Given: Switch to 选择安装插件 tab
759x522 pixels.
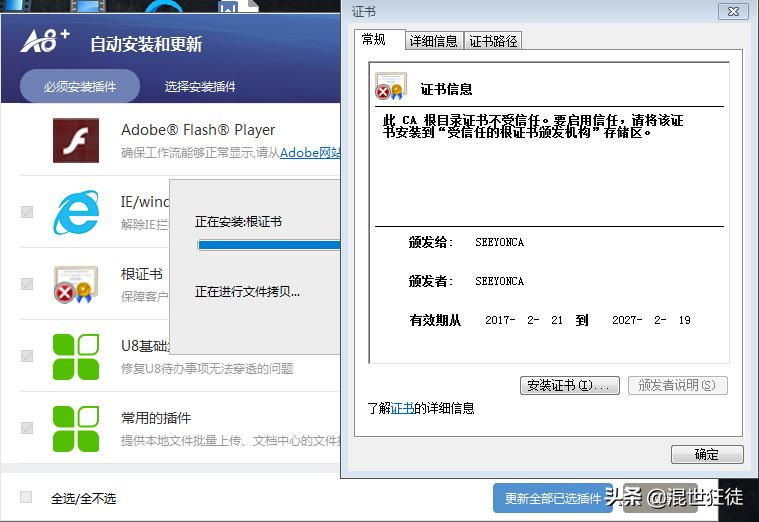Looking at the screenshot, I should (x=200, y=87).
